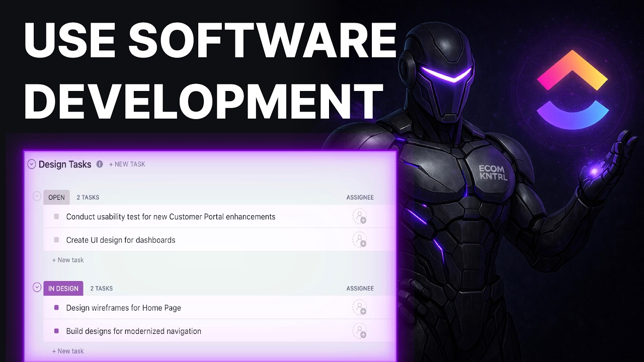Click the 2 TASKS count beside OPEN
This screenshot has height=362, width=644.
coord(88,198)
